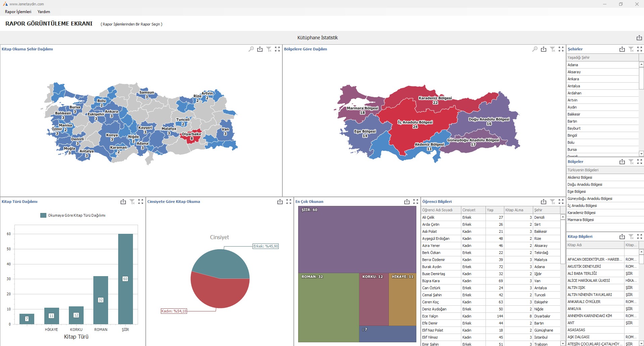644x346 pixels.
Task: Open the Yardım menu
Action: point(44,12)
